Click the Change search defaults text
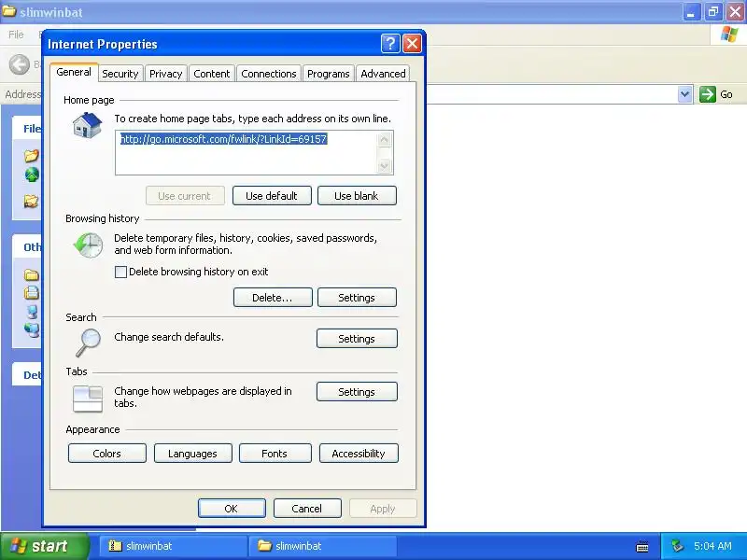 [x=169, y=337]
